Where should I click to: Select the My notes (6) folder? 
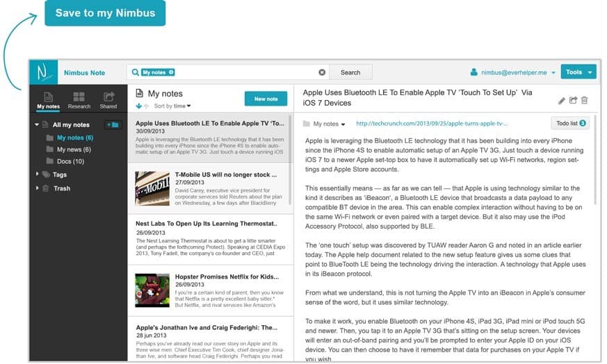point(74,138)
